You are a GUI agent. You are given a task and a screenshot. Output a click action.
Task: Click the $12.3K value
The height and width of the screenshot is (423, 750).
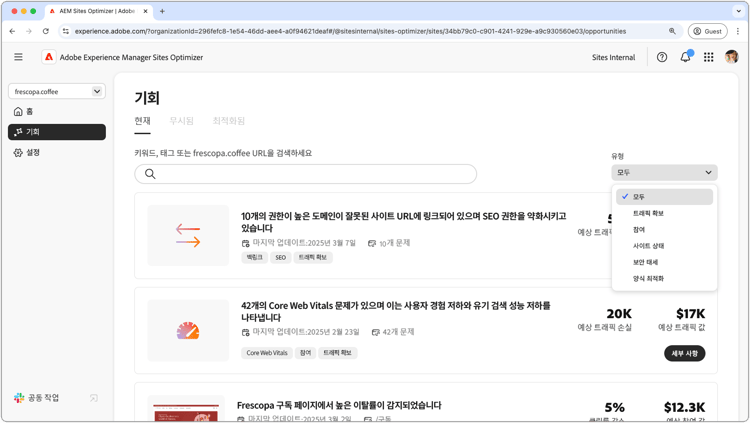click(x=684, y=407)
